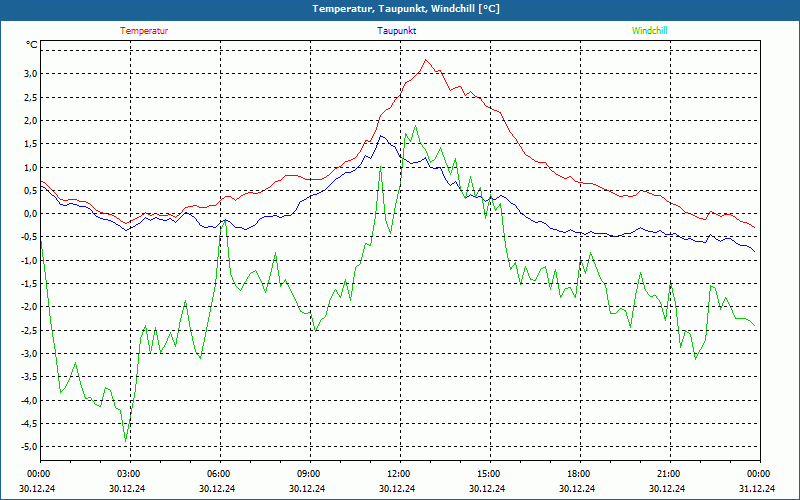Screen dimensions: 800x500
Task: Click the red Temperatur legend label
Action: 144,31
